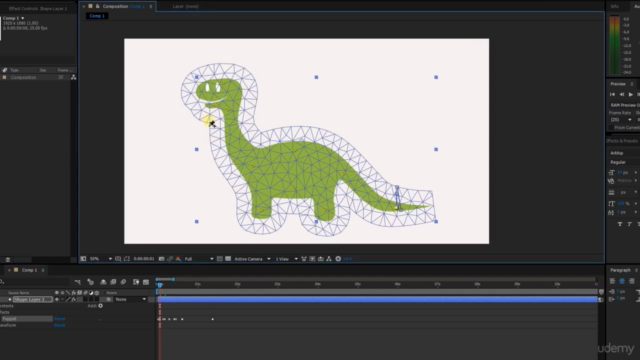Click Reset next to Puppet effect

point(60,319)
